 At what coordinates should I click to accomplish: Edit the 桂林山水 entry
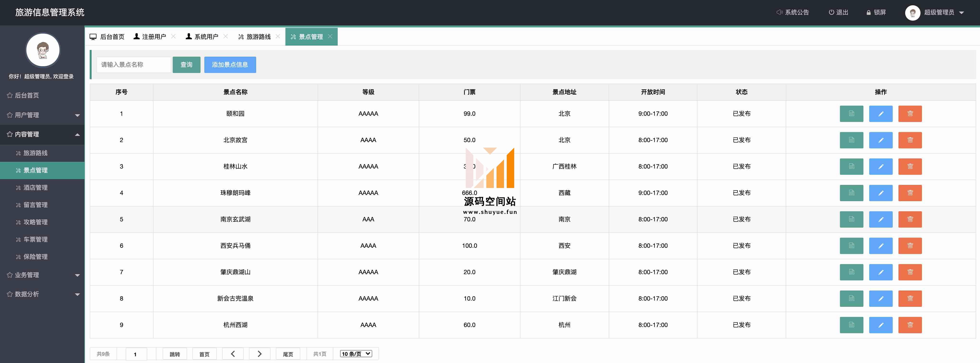881,166
